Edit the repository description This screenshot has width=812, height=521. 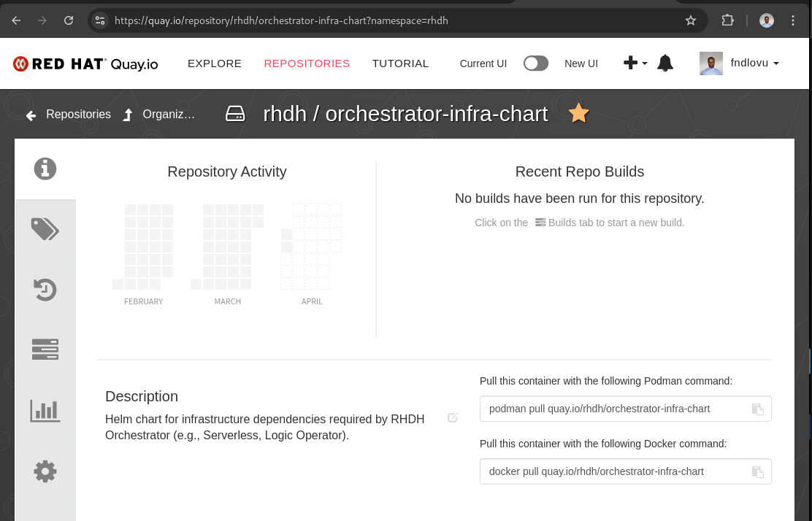(453, 418)
